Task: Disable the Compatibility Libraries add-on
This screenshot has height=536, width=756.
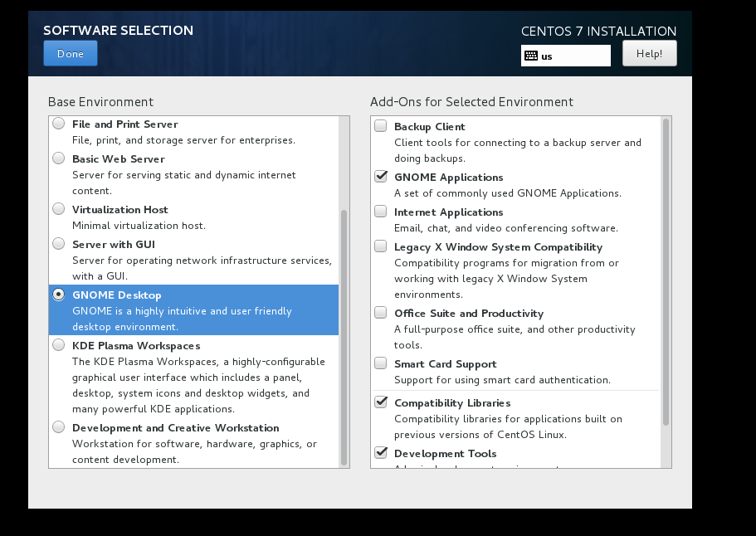Action: coord(381,402)
